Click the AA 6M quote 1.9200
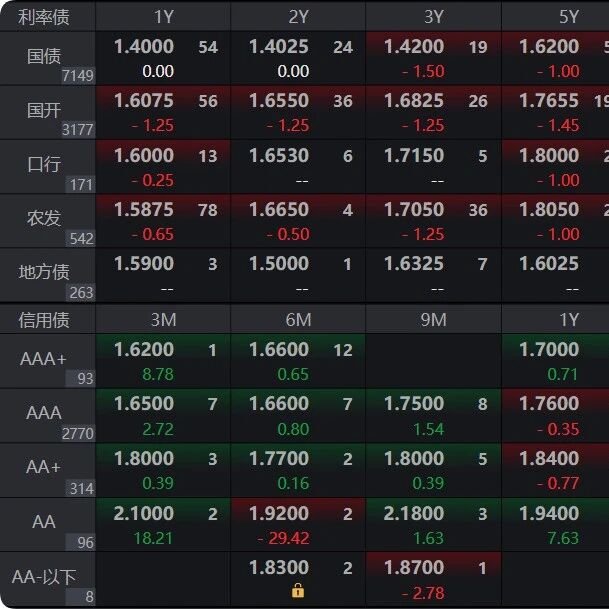The image size is (609, 609). [278, 513]
